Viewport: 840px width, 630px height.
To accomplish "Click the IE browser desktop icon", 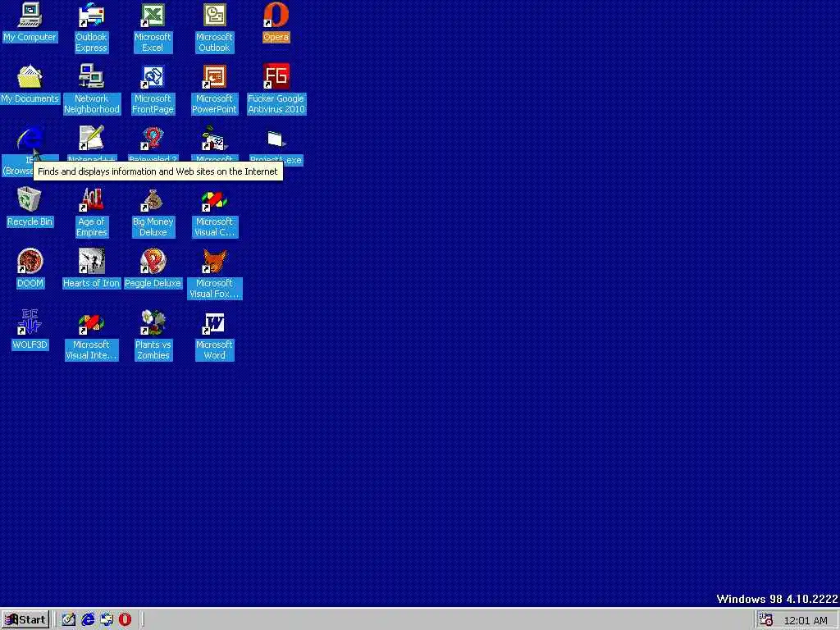I will click(30, 138).
